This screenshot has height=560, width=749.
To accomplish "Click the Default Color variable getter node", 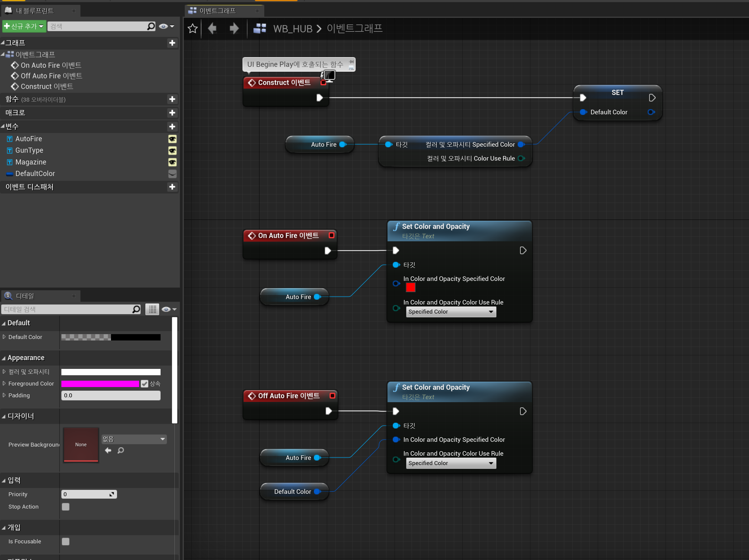I will coord(294,491).
